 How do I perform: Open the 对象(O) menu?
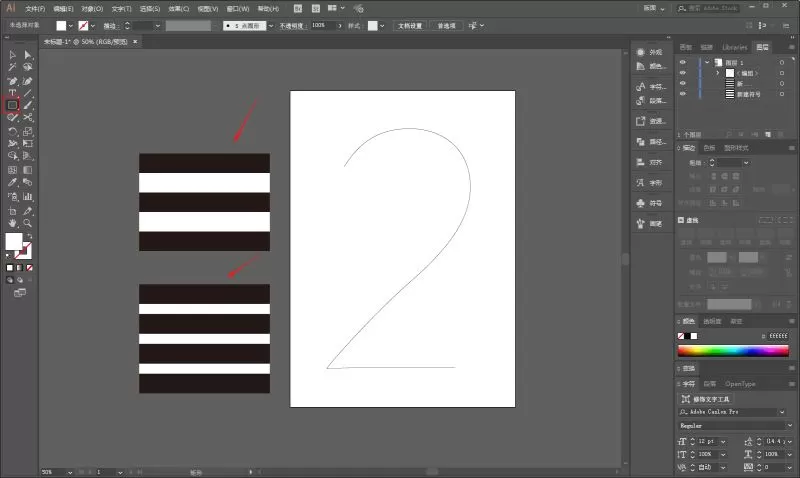[92, 9]
